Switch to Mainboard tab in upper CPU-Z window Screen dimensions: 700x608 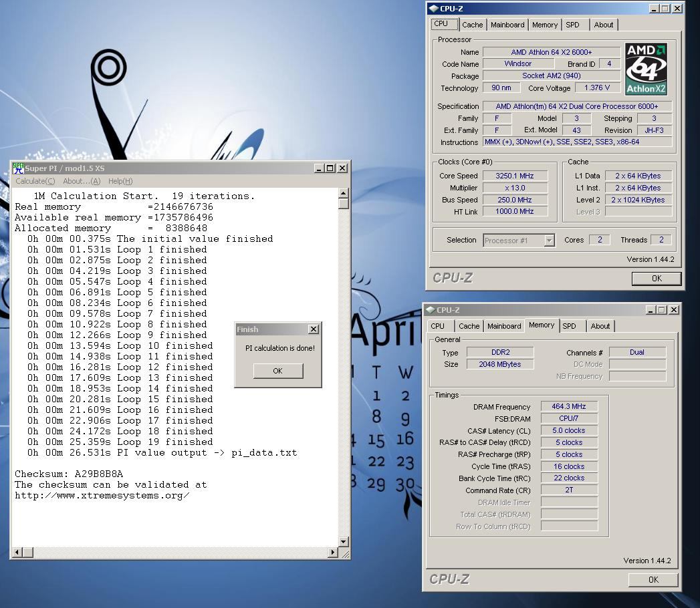(507, 25)
